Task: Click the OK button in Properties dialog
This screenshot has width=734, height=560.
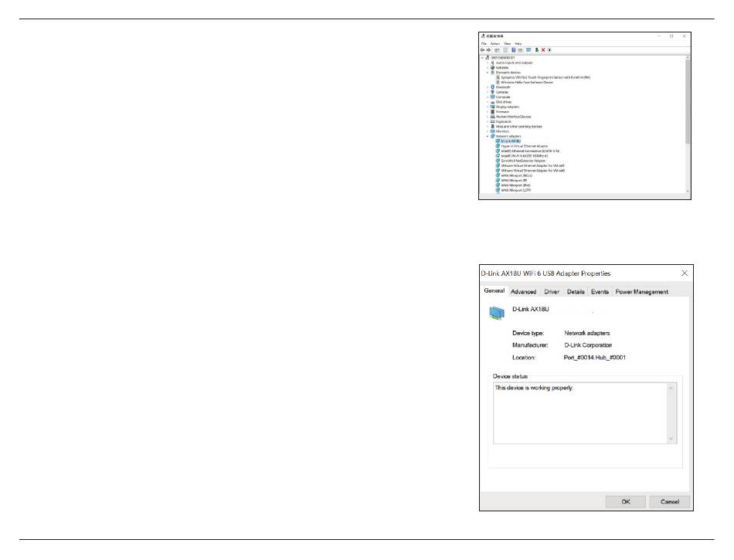Action: coord(627,501)
